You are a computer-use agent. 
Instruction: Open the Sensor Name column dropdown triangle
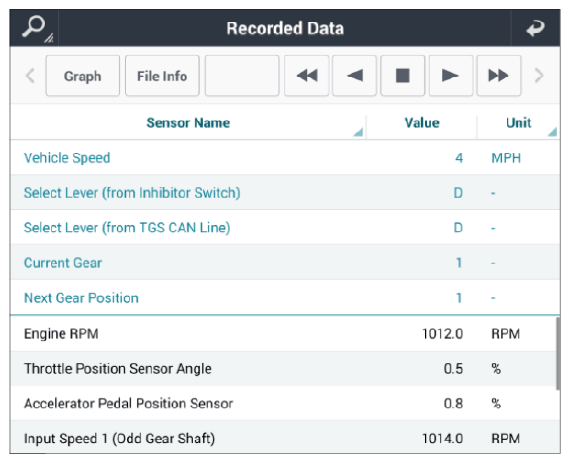tap(358, 132)
